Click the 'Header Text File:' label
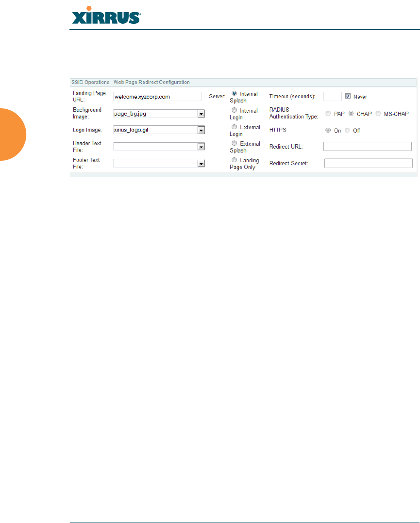Viewport: 420px width, 523px height. (87, 147)
